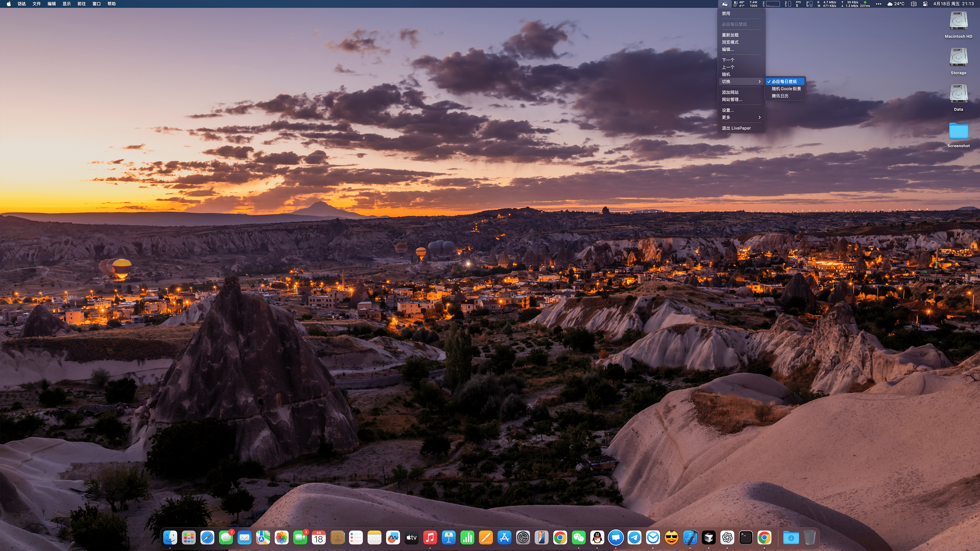
Task: Open Maps from the Dock
Action: click(263, 538)
